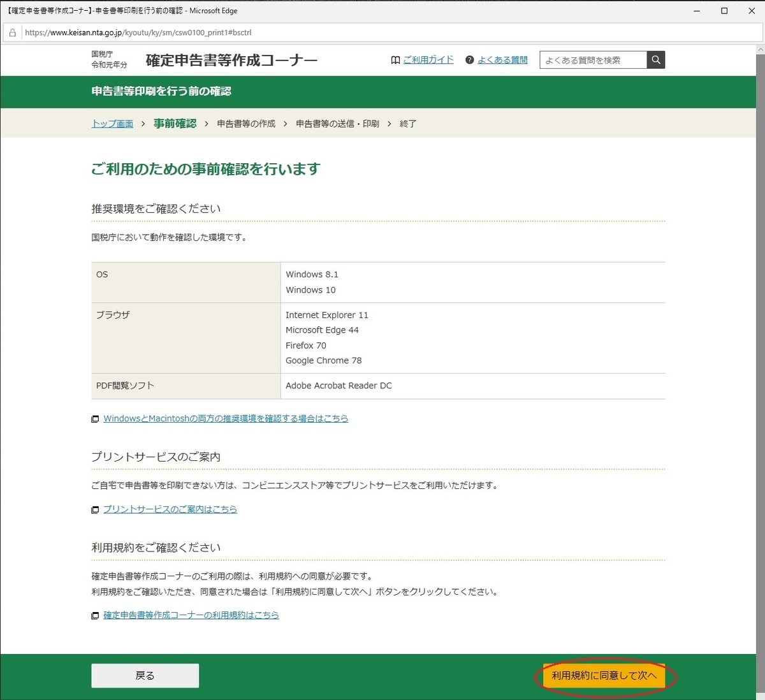This screenshot has height=700, width=765.
Task: Click external link icon before Windows/Macintosh link
Action: point(95,419)
